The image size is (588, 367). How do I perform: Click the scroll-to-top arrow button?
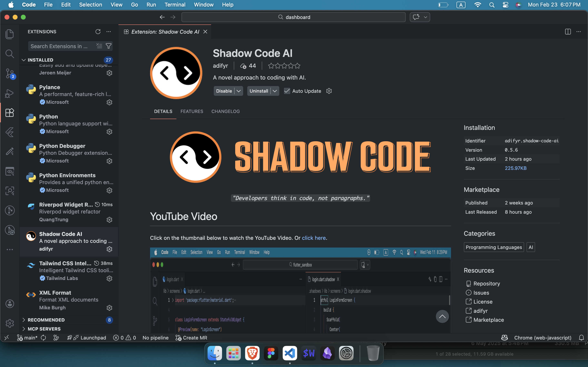pos(442,316)
